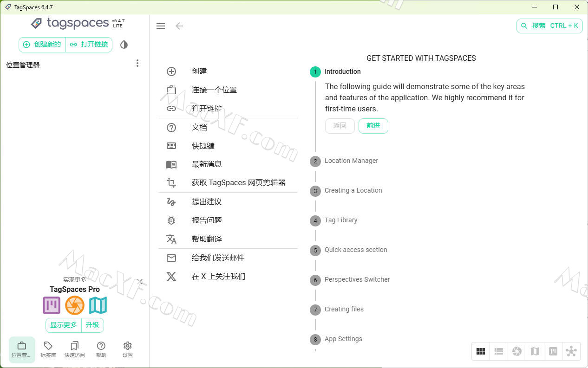Jump to step 7 Creating files
The width and height of the screenshot is (588, 368).
pyautogui.click(x=337, y=310)
